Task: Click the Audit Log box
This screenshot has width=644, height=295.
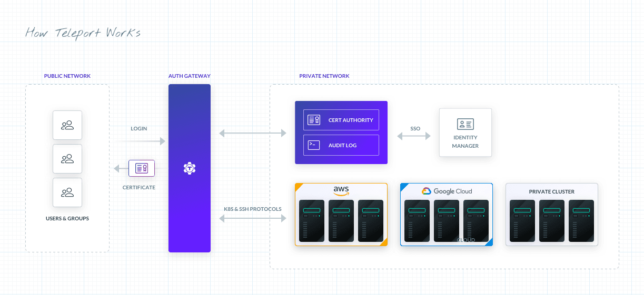Action: tap(341, 145)
